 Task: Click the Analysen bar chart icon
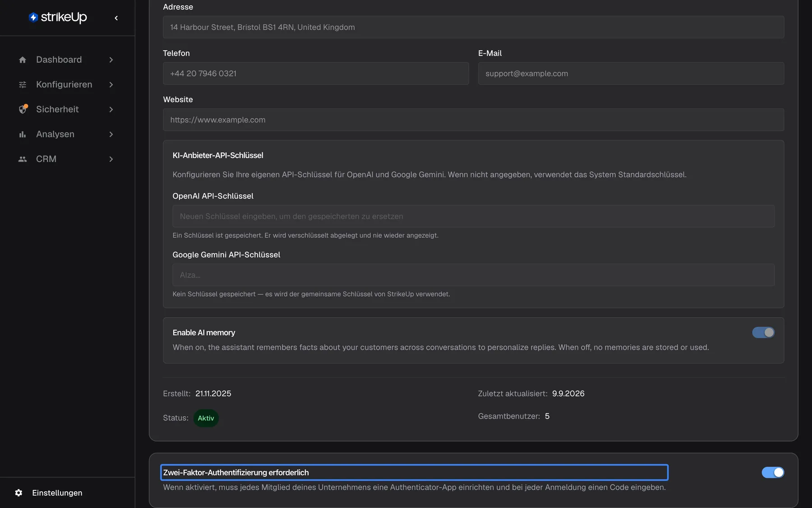tap(23, 134)
